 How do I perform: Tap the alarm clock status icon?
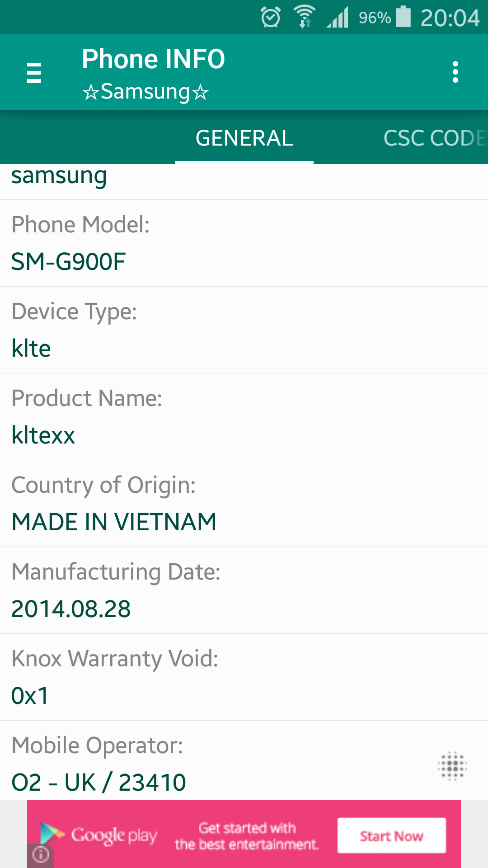click(271, 18)
